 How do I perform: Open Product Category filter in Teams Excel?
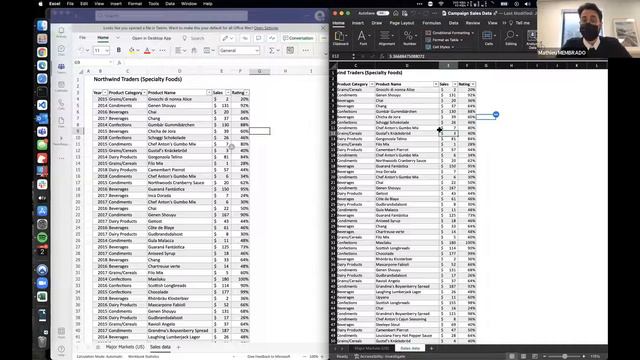[144, 93]
